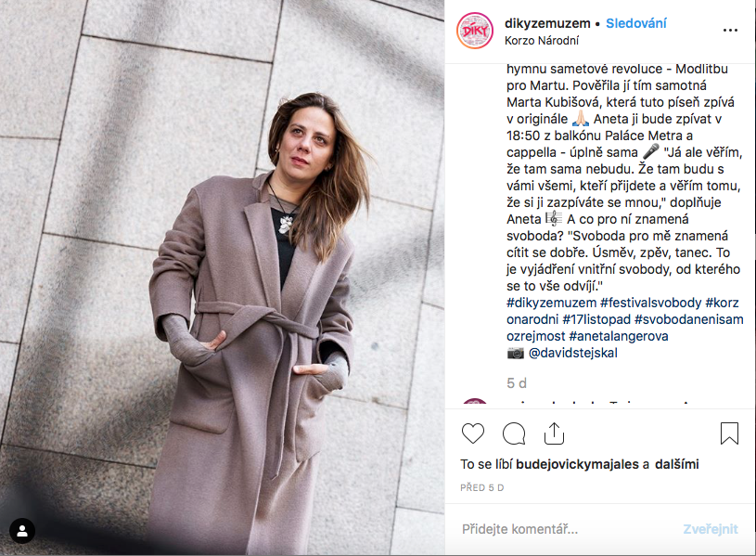Open the #anetalangerova hashtag
This screenshot has height=556, width=756.
pos(619,336)
